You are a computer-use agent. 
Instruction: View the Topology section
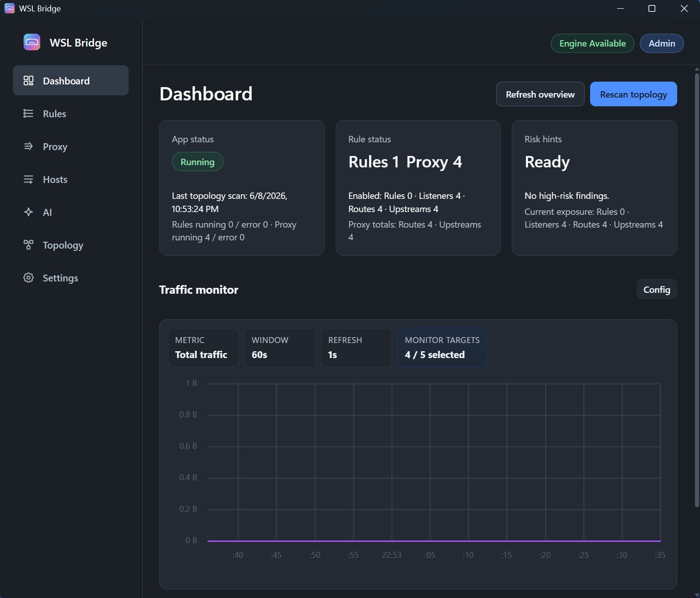(x=71, y=245)
